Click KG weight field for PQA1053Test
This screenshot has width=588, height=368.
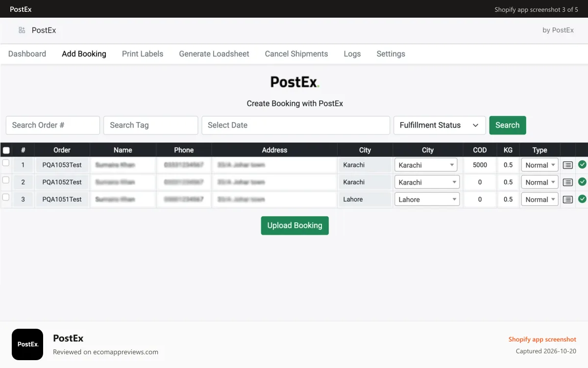pos(508,165)
